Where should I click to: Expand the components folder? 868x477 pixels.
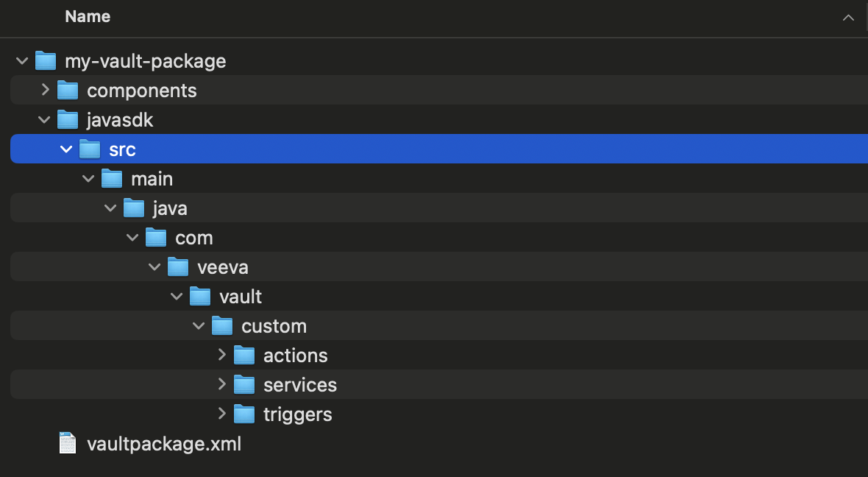pyautogui.click(x=45, y=90)
